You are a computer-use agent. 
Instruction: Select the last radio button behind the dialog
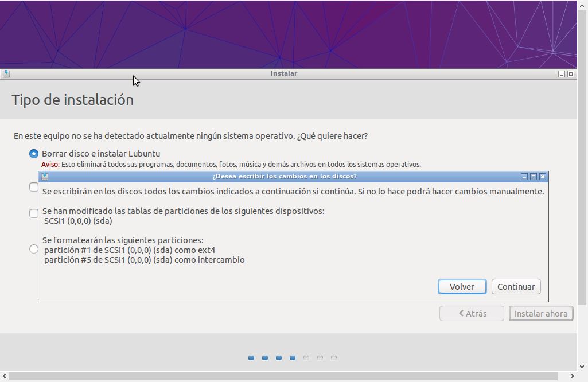[x=34, y=249]
